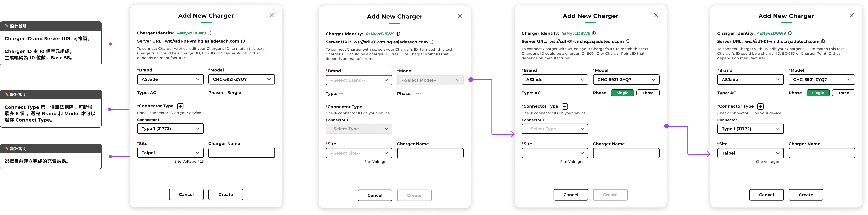The height and width of the screenshot is (215, 868).
Task: Expand the --Select Site-- dropdown
Action: 359,153
